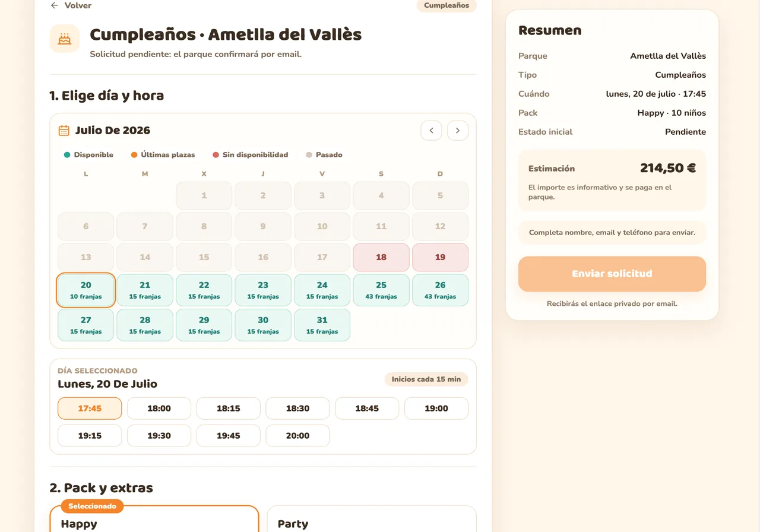Select the 17:45 time slot

(90, 408)
